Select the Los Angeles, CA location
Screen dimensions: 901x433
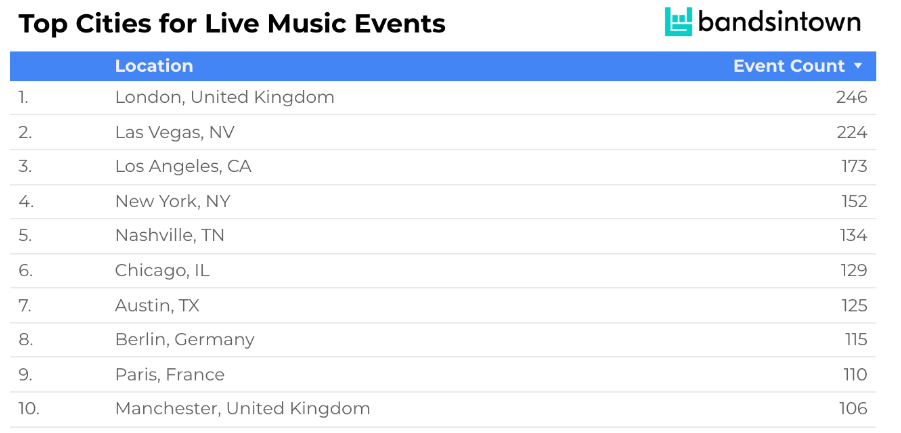(x=183, y=167)
